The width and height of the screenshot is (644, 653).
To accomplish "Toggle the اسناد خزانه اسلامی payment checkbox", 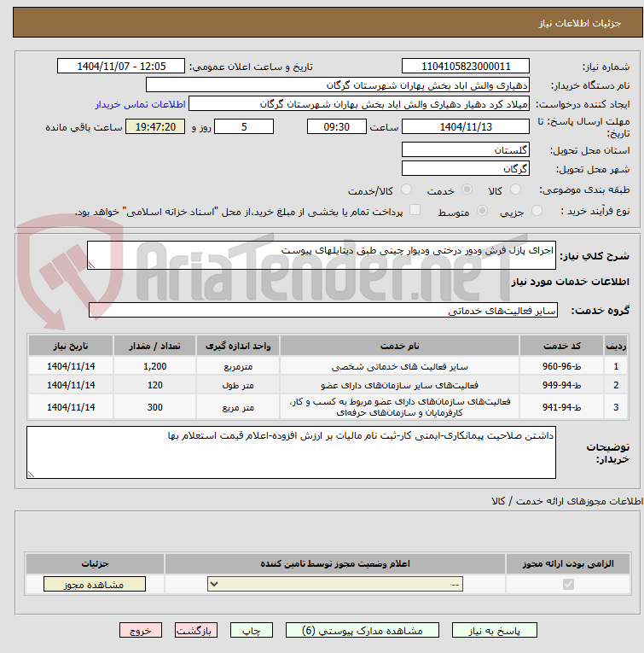I will click(x=415, y=210).
